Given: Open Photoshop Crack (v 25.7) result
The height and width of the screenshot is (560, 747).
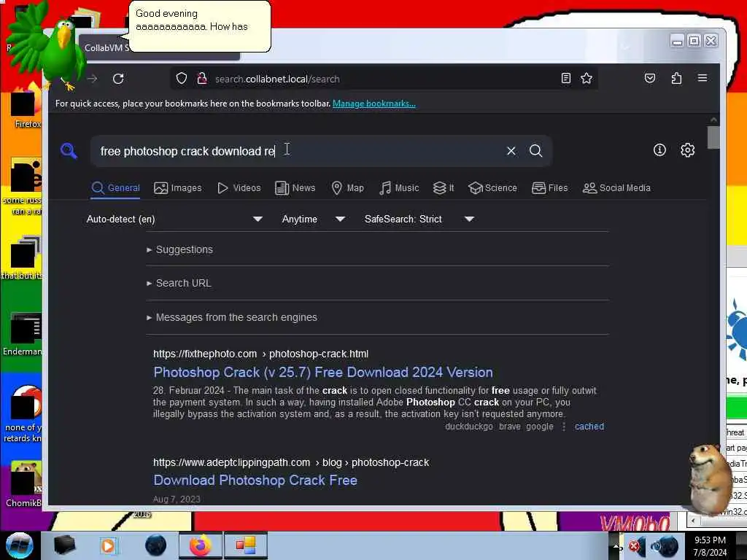Looking at the screenshot, I should click(x=323, y=372).
